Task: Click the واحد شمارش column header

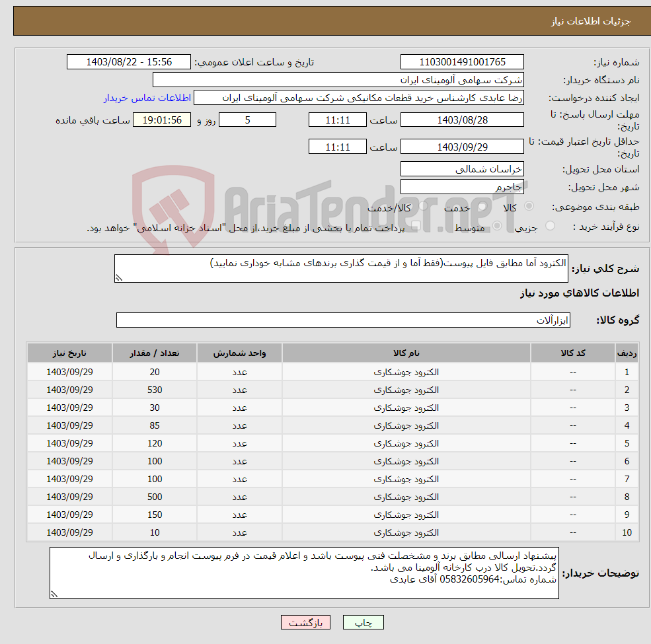Action: click(239, 353)
